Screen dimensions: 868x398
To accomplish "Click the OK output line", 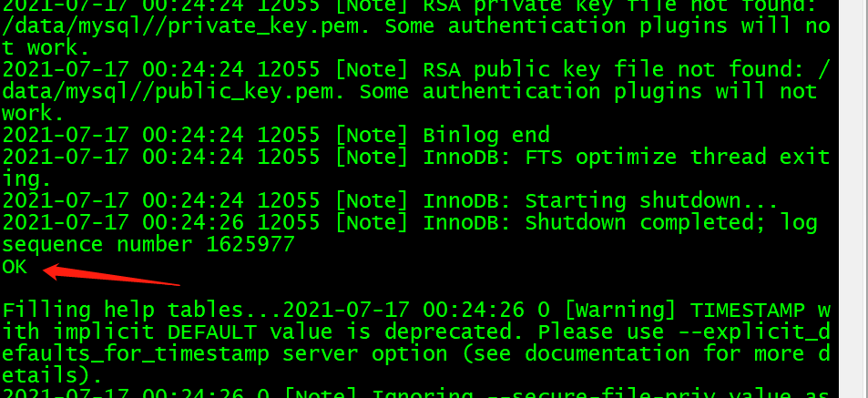I will pos(15,267).
